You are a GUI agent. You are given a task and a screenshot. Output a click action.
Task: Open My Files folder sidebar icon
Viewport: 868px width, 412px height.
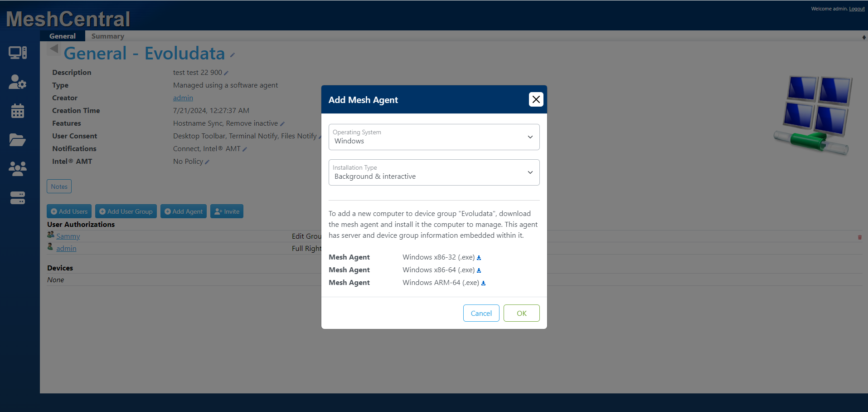point(18,140)
